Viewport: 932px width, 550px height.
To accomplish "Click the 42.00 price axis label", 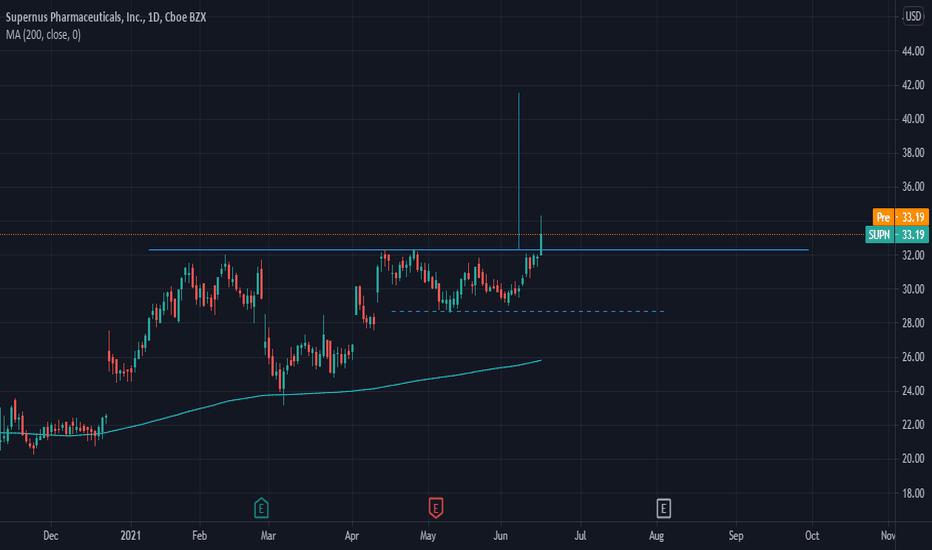I will tap(913, 86).
